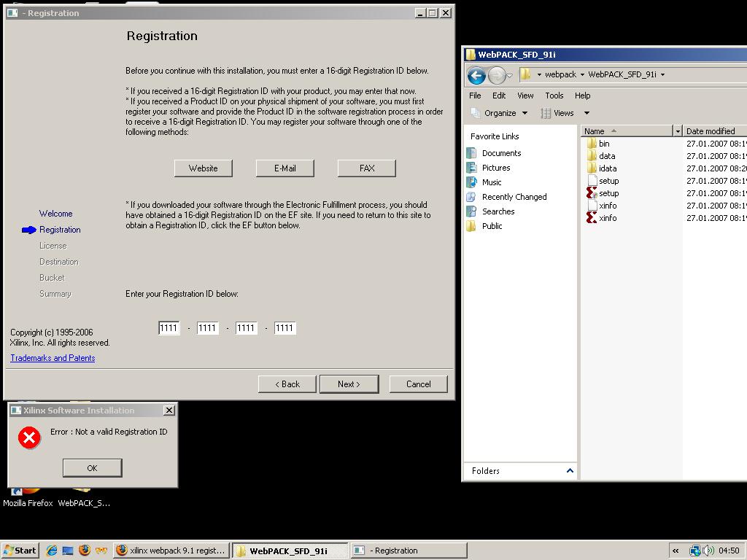
Task: Click the network icon in system tray
Action: [695, 551]
